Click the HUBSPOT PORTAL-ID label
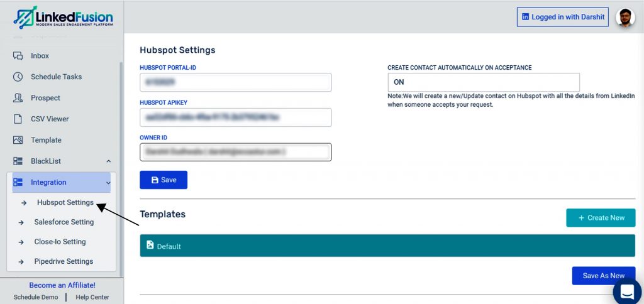The height and width of the screenshot is (304, 644). coord(168,68)
